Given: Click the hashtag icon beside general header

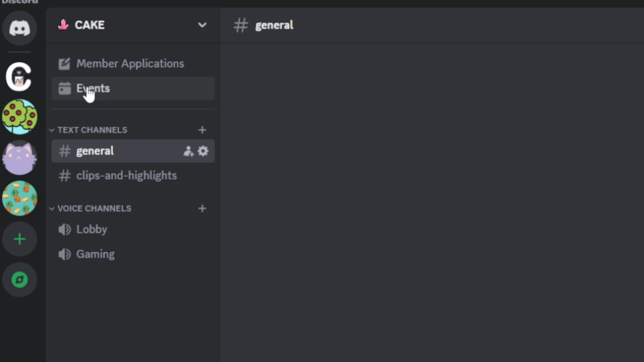Looking at the screenshot, I should coord(240,25).
